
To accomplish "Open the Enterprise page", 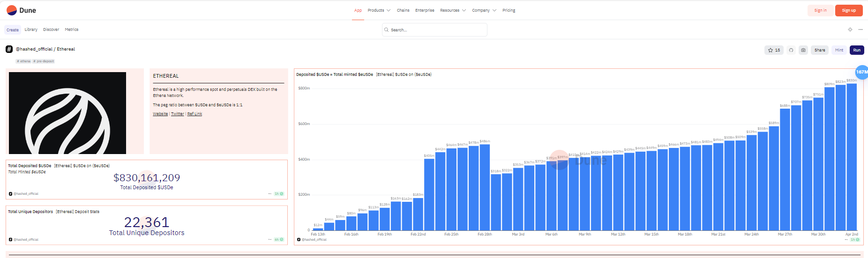I will pyautogui.click(x=425, y=10).
